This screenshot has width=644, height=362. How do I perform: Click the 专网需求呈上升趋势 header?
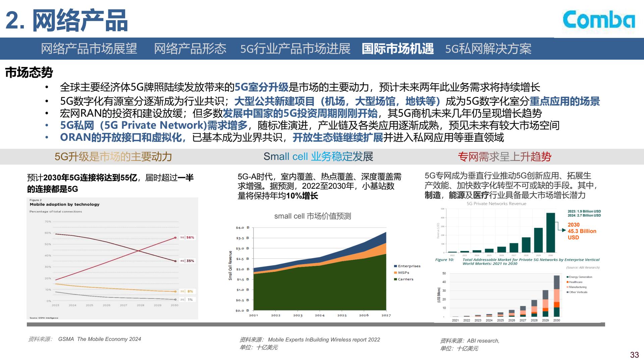point(504,157)
